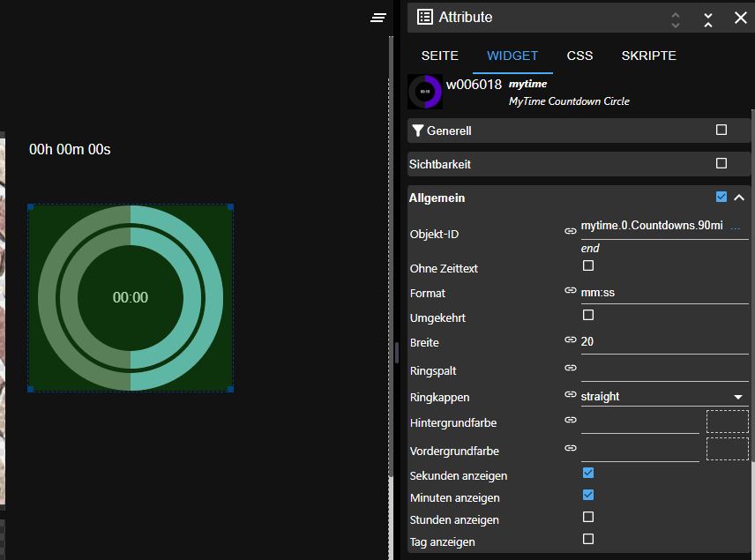
Task: Open the SKRIPTE tab
Action: (648, 56)
